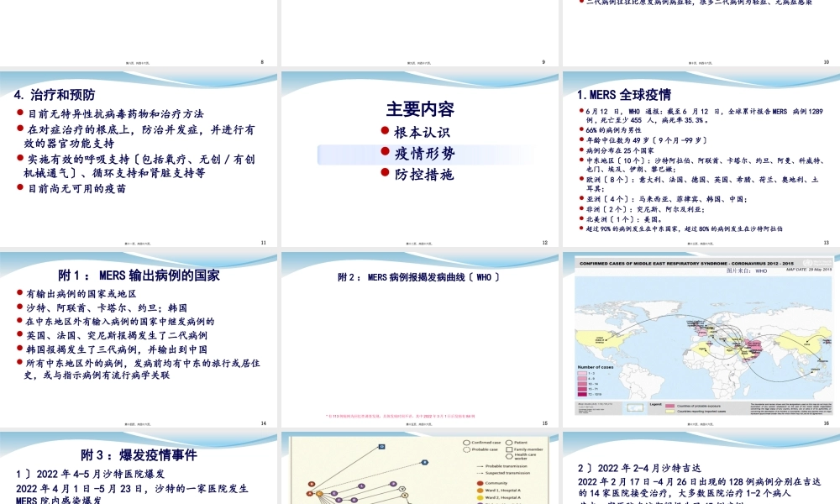Click the Ward 1, Hospital A legend marker
This screenshot has height=504, width=840.
[480, 491]
